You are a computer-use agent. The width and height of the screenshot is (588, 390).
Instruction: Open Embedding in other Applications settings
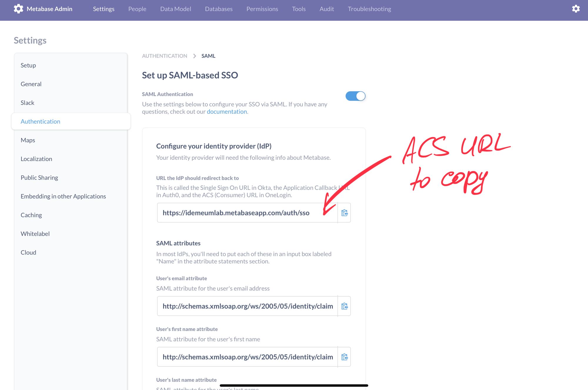[x=71, y=196]
